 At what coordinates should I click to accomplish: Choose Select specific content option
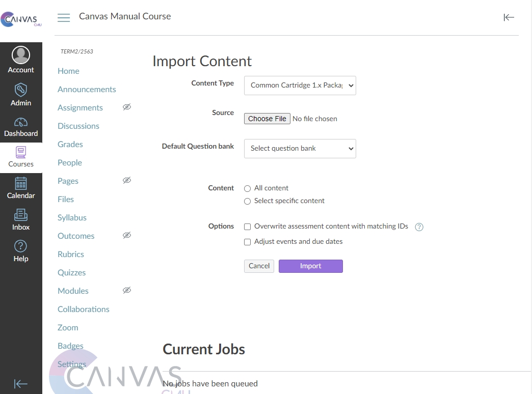tap(248, 201)
